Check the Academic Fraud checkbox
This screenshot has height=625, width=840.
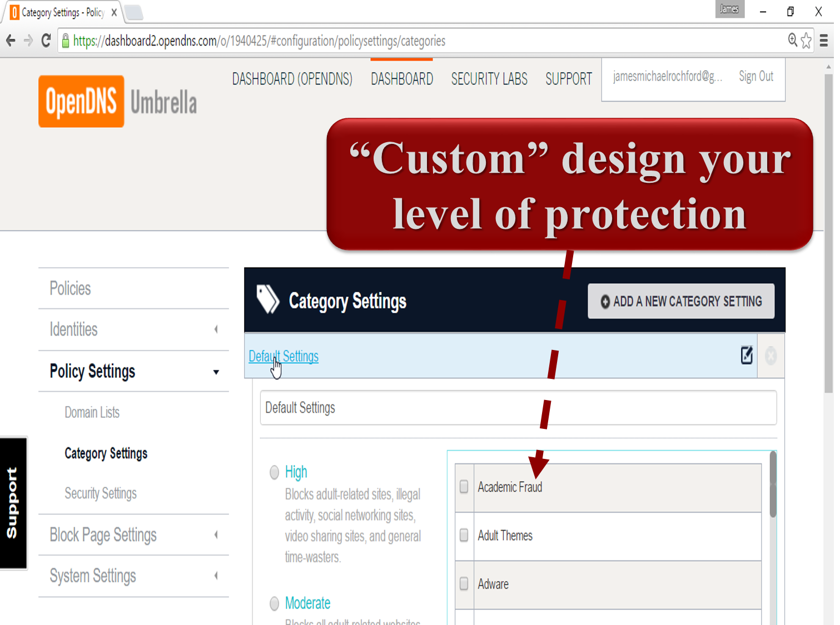[x=464, y=487]
